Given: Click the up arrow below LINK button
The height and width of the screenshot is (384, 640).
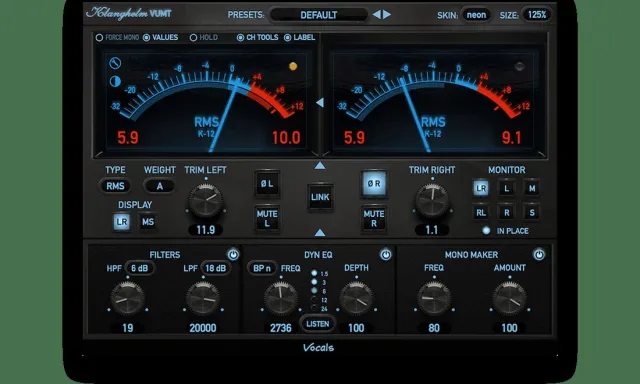Looking at the screenshot, I should (320, 232).
